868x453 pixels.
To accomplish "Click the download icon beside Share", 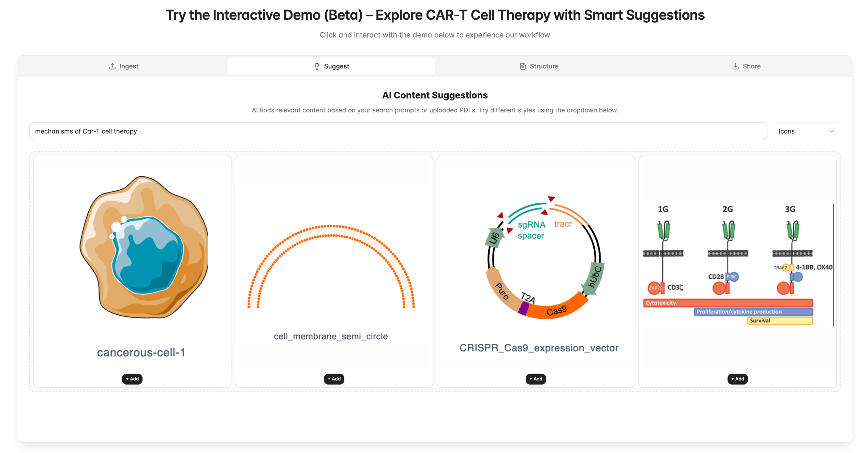I will [735, 66].
